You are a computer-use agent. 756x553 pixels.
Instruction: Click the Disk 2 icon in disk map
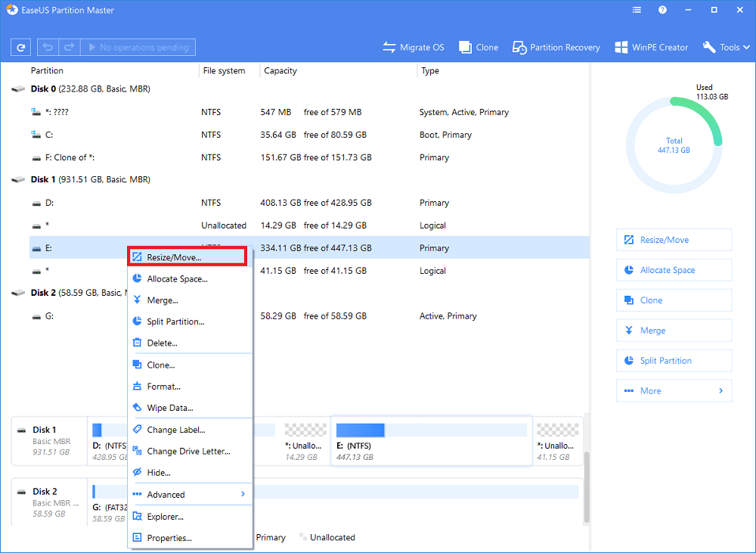click(x=22, y=492)
